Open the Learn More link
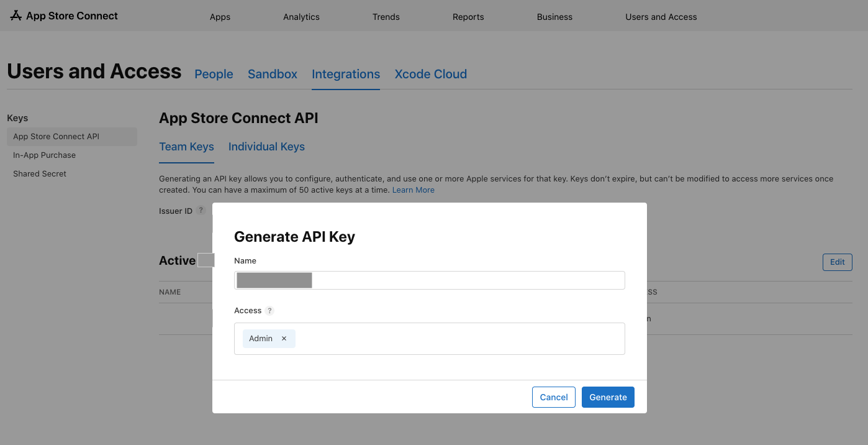This screenshot has width=868, height=445. pos(414,190)
